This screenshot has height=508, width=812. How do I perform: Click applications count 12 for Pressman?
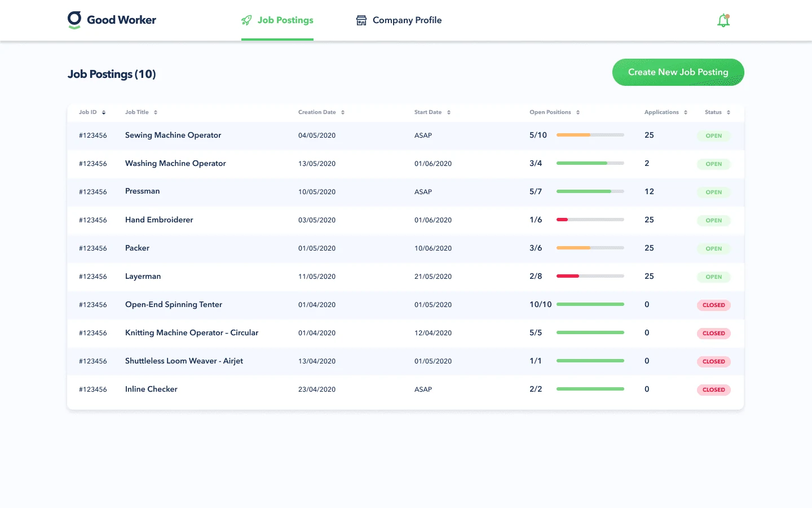(649, 191)
